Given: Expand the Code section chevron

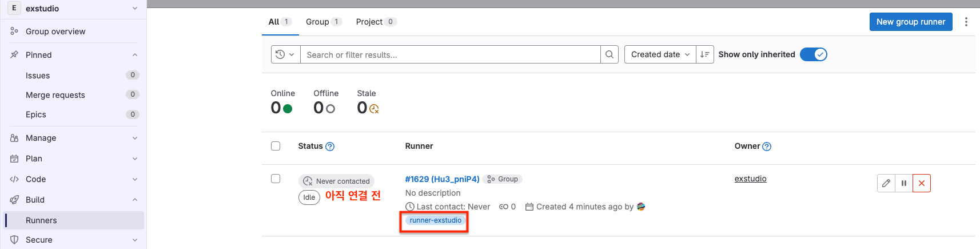Looking at the screenshot, I should pyautogui.click(x=135, y=179).
